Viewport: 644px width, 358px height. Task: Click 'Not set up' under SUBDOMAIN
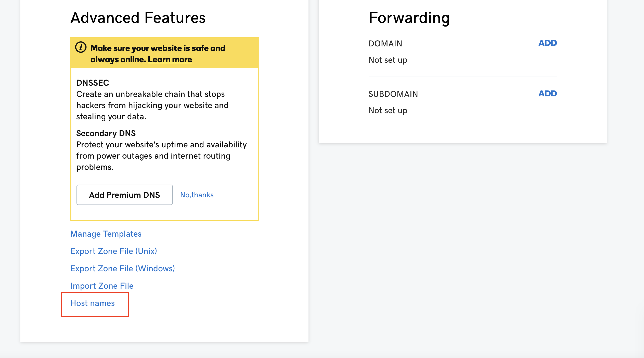pos(388,110)
